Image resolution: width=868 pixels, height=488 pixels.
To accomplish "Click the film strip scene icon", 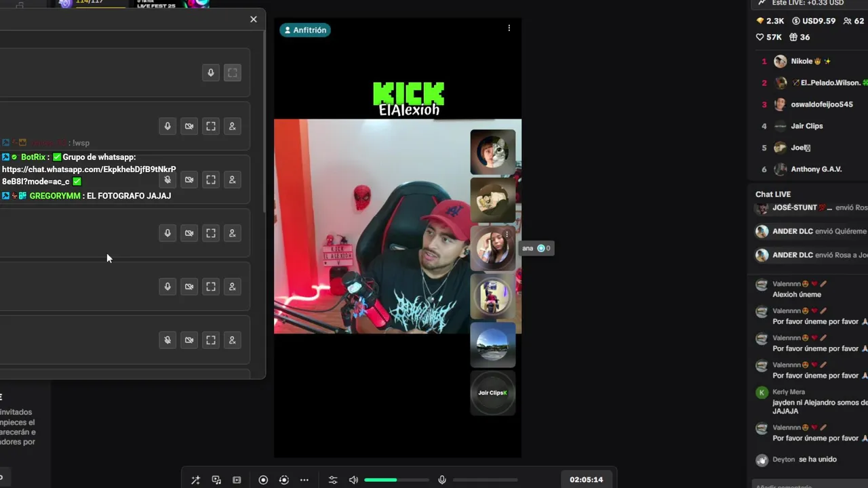I will tap(237, 480).
